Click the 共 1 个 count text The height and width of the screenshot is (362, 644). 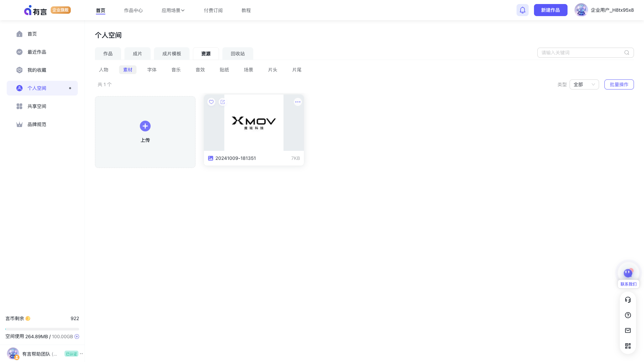105,84
